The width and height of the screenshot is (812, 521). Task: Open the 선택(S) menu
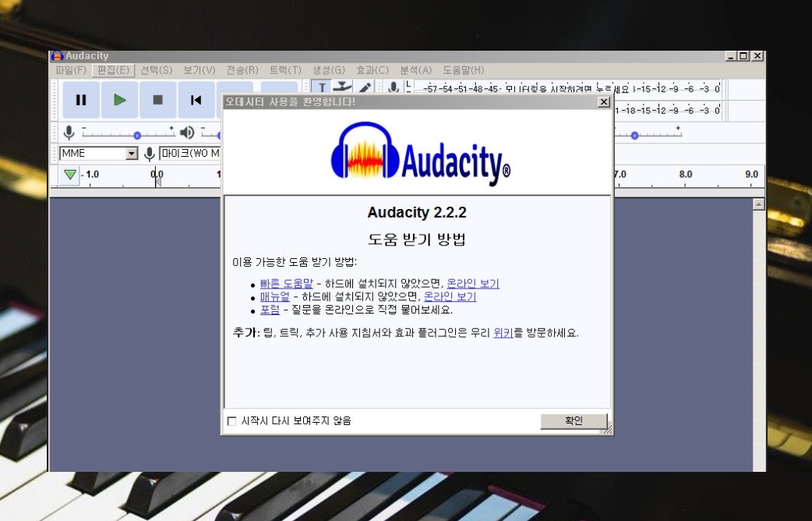[x=157, y=70]
